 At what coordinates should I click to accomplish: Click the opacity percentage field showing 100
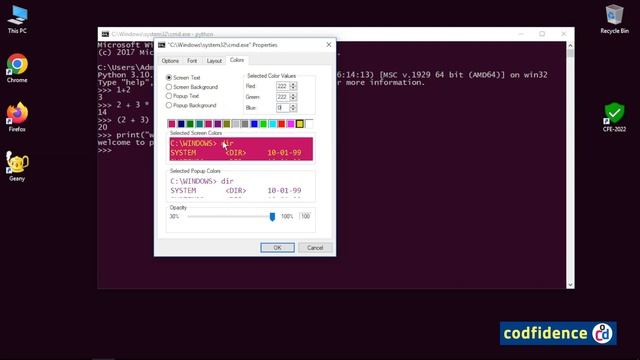click(x=305, y=216)
